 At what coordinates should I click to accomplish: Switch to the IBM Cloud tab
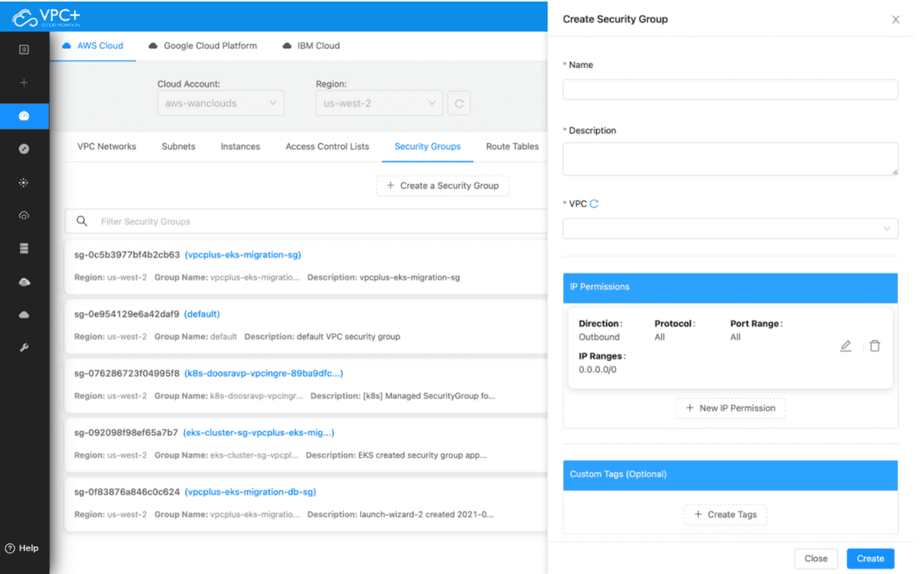[311, 45]
